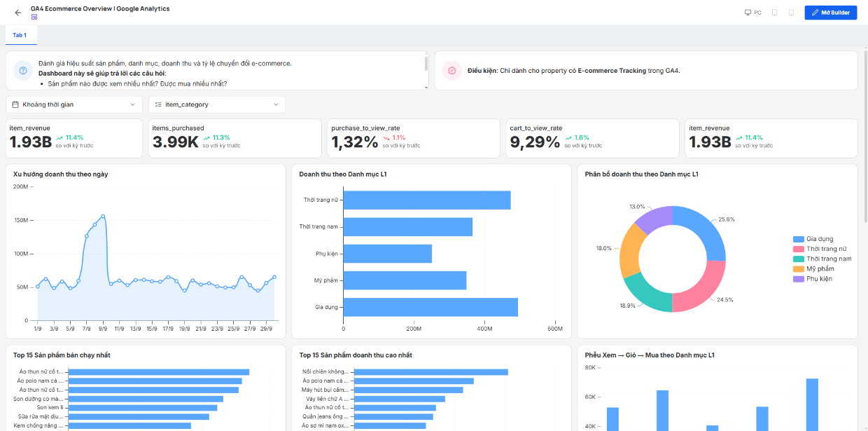Open the Khoảng thời gian date dropdown
Image resolution: width=868 pixels, height=431 pixels.
(x=74, y=104)
